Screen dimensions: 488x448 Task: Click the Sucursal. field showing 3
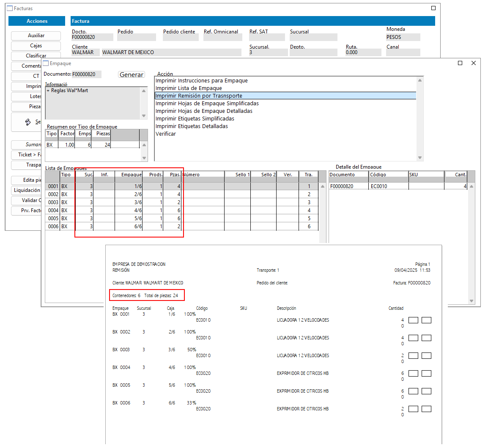(268, 52)
